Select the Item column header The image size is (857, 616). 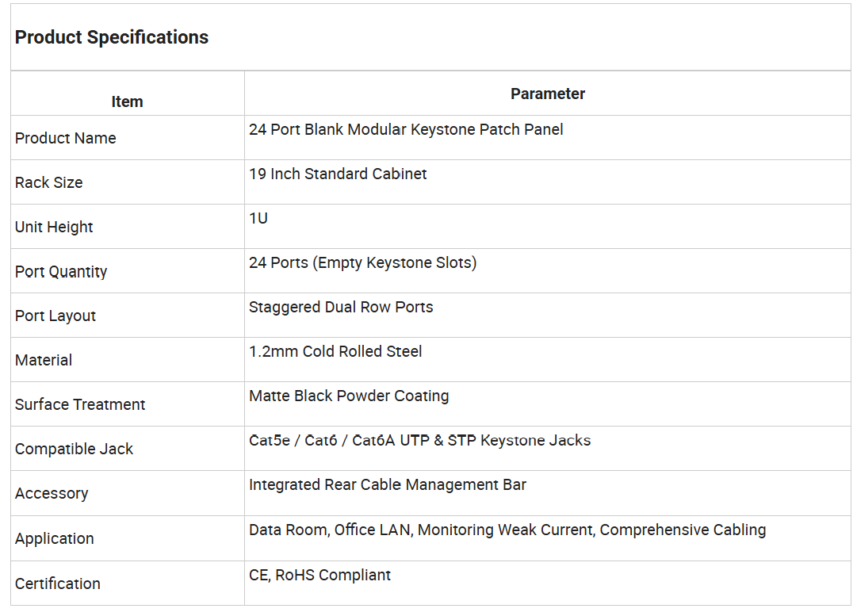click(x=127, y=101)
